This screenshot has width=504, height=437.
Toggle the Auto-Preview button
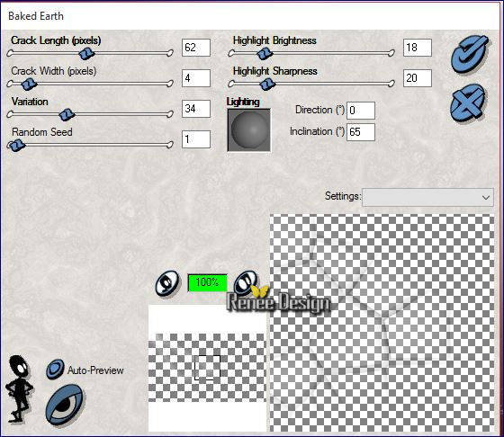(55, 370)
